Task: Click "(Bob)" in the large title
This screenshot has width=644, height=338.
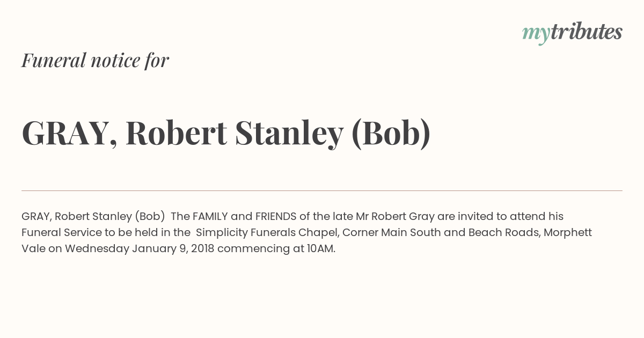Action: point(391,133)
